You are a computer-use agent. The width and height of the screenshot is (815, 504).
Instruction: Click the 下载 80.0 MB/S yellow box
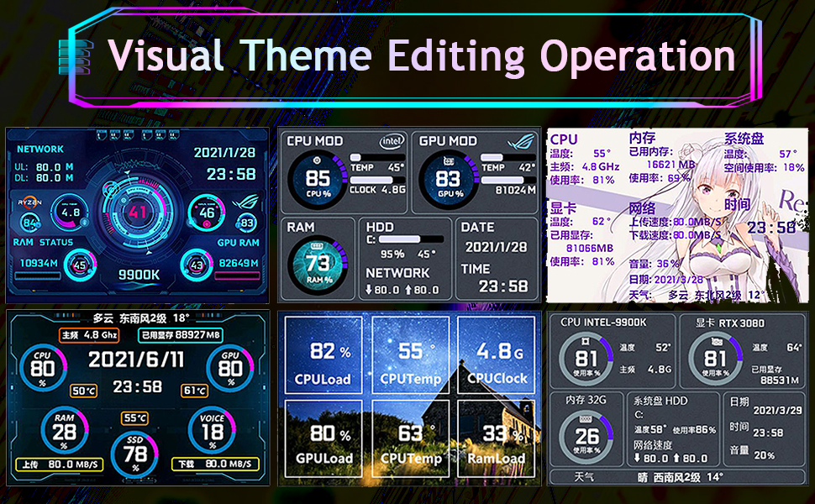click(215, 464)
